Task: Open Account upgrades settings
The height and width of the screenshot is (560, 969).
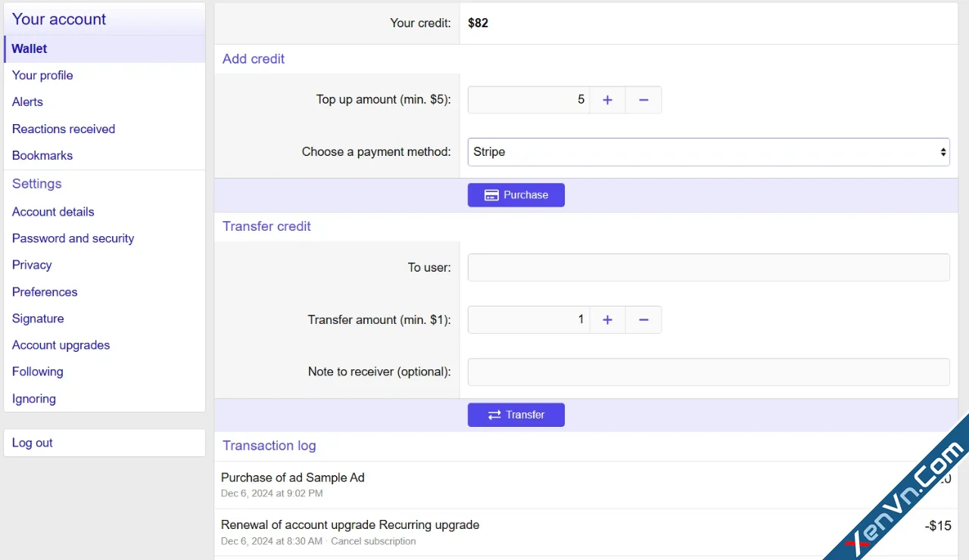Action: click(61, 345)
